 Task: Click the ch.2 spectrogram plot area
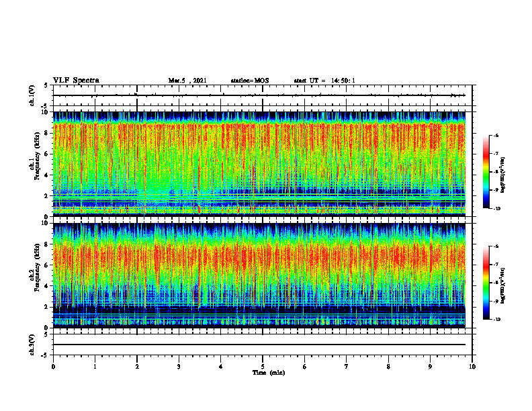coord(259,275)
